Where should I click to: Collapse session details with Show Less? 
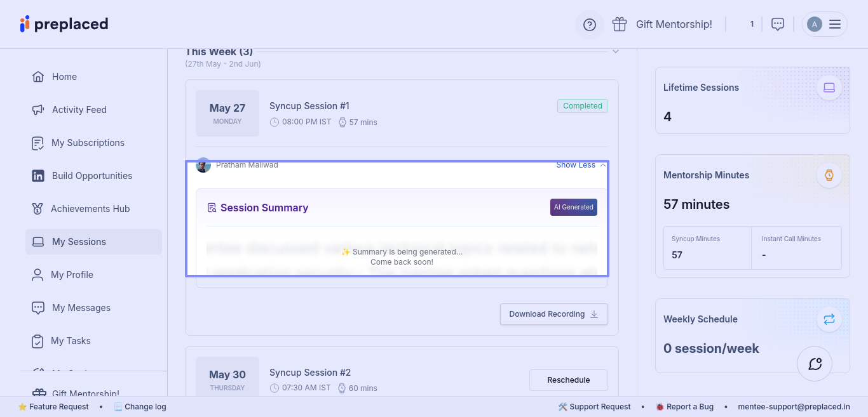tap(580, 165)
